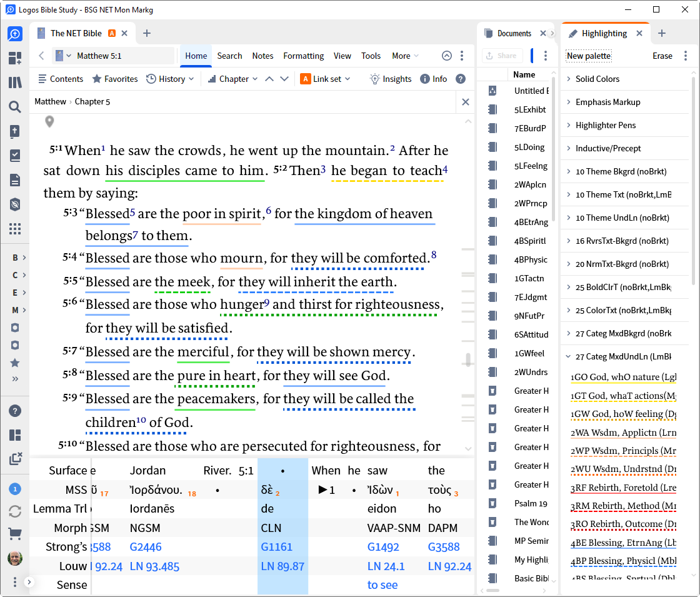Open the shopping cart store icon
This screenshot has height=597, width=700.
[x=15, y=534]
